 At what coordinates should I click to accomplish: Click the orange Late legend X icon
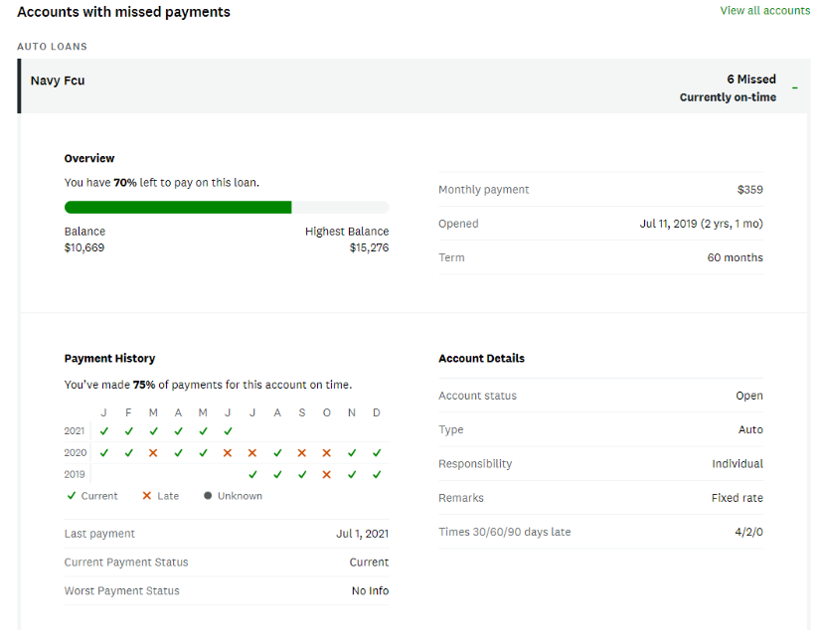147,496
